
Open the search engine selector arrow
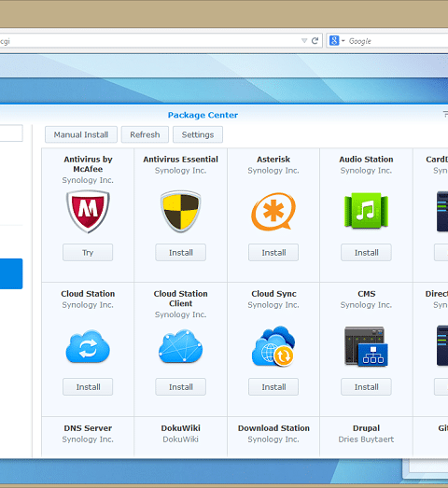(x=343, y=41)
